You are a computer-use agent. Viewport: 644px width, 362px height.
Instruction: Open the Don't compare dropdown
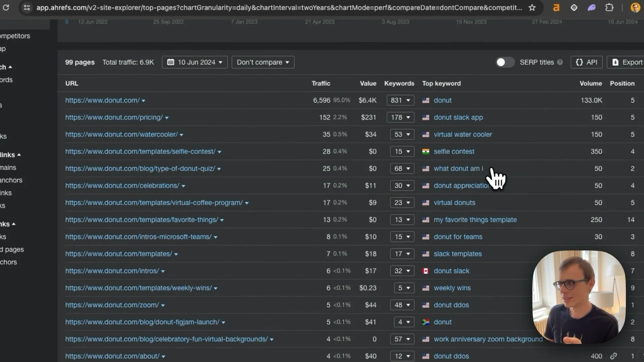coord(263,62)
